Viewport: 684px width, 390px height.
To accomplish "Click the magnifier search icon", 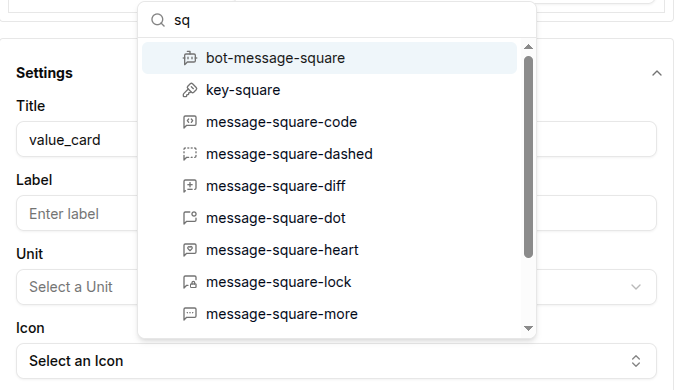I will pyautogui.click(x=157, y=20).
